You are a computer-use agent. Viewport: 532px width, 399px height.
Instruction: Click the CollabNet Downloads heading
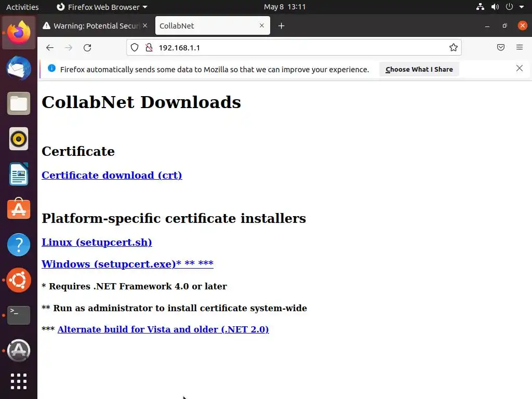[x=141, y=102]
